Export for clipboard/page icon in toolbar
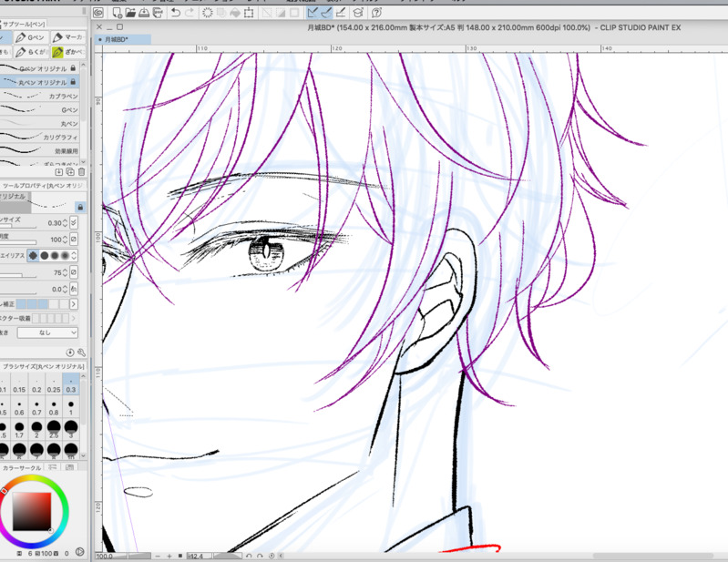 click(x=158, y=13)
